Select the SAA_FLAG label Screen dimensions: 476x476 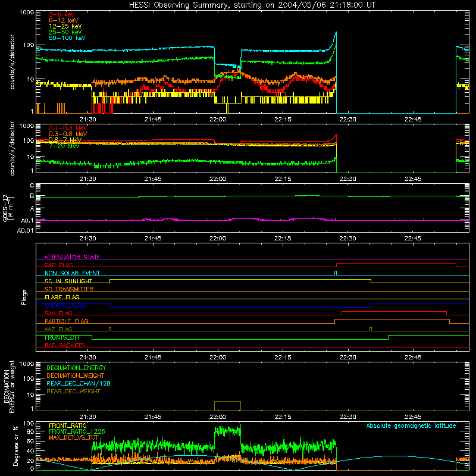tap(58, 313)
